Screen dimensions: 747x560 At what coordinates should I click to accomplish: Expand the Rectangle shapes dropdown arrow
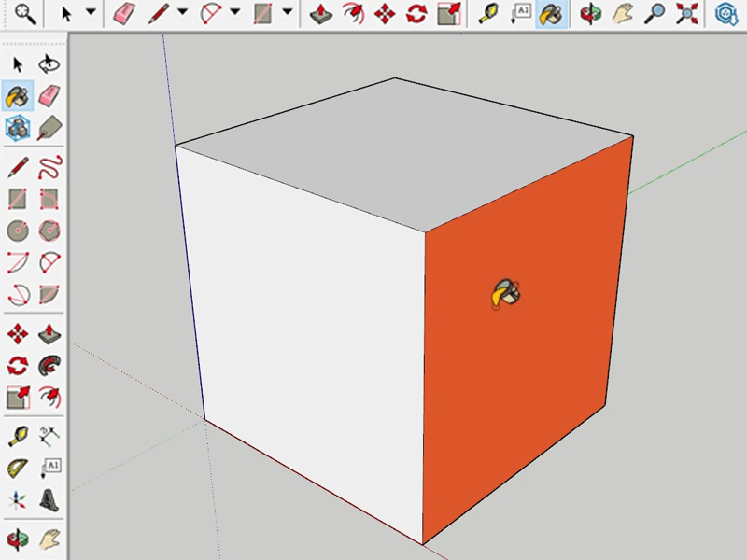(288, 11)
